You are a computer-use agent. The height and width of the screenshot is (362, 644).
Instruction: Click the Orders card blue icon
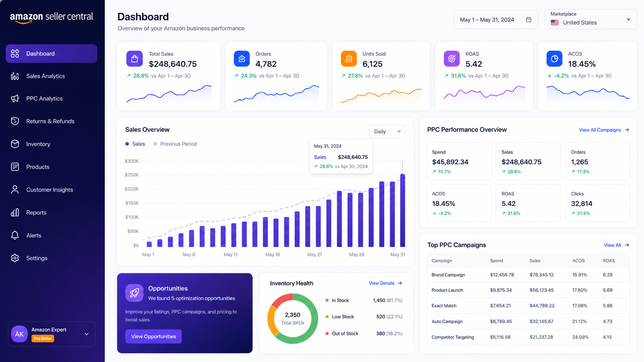[242, 59]
